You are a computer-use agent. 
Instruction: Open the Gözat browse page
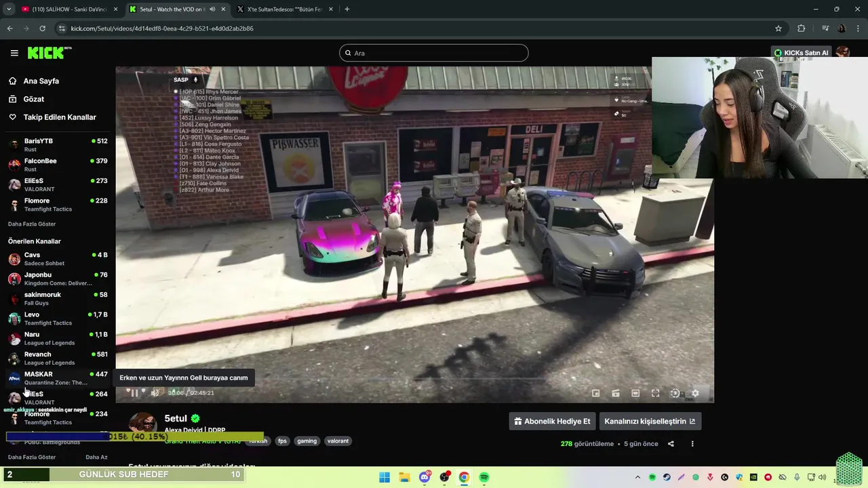pyautogui.click(x=33, y=99)
